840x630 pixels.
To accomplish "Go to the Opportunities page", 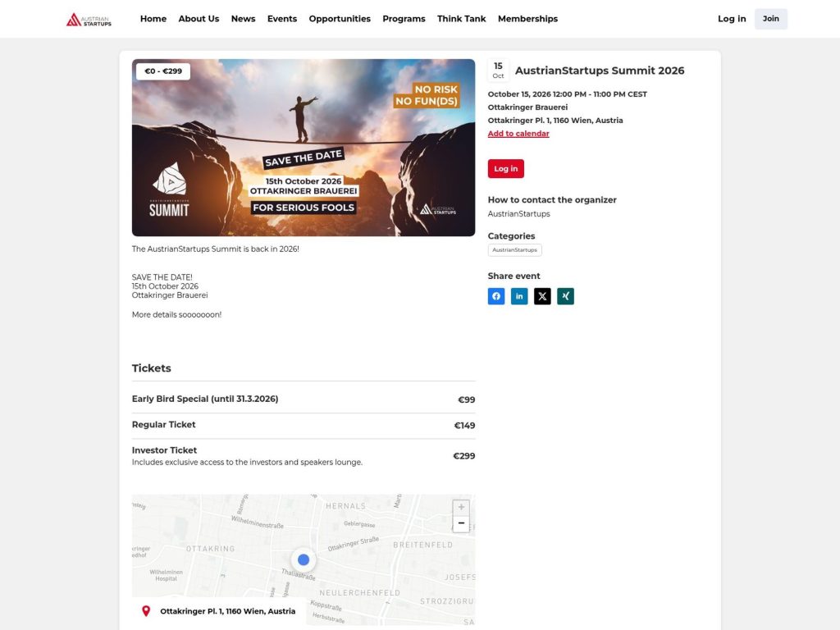I will click(x=340, y=18).
